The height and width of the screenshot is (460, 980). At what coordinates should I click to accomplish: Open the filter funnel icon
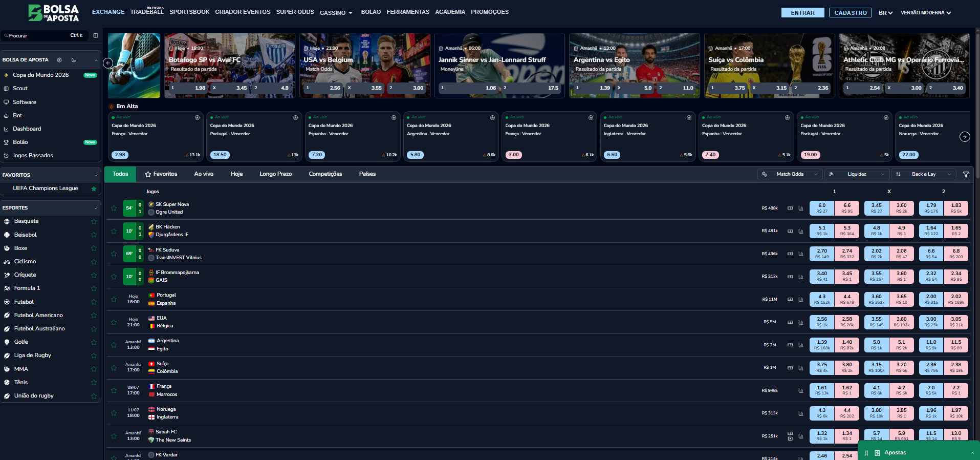(x=966, y=174)
